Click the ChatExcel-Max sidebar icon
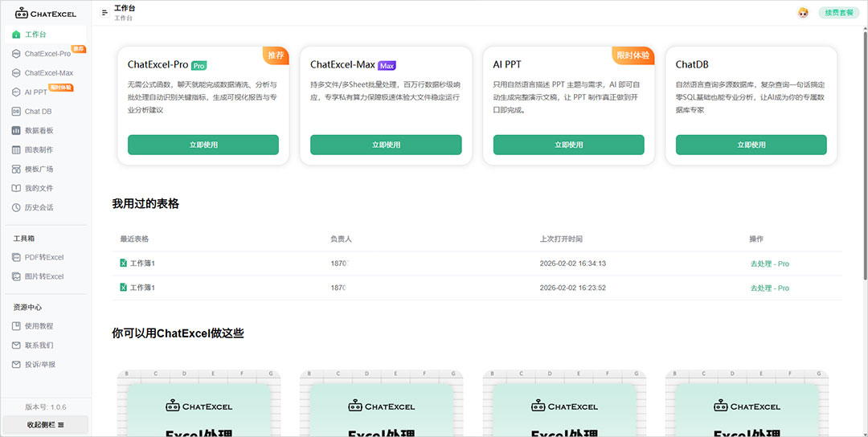This screenshot has width=868, height=437. coord(16,73)
